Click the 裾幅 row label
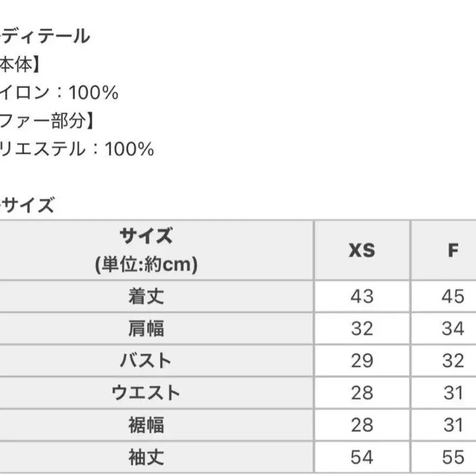Image resolution: width=476 pixels, height=476 pixels. (146, 425)
